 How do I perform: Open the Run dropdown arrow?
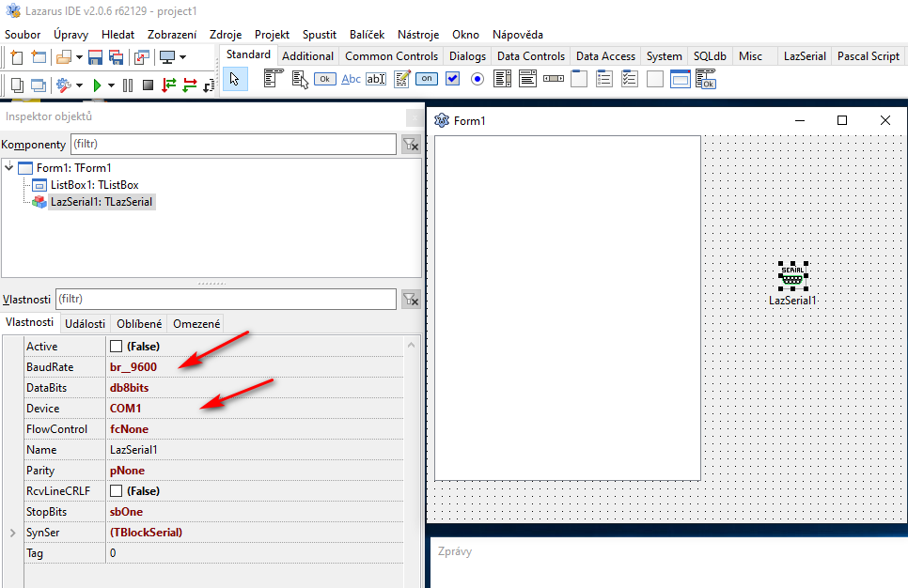111,85
